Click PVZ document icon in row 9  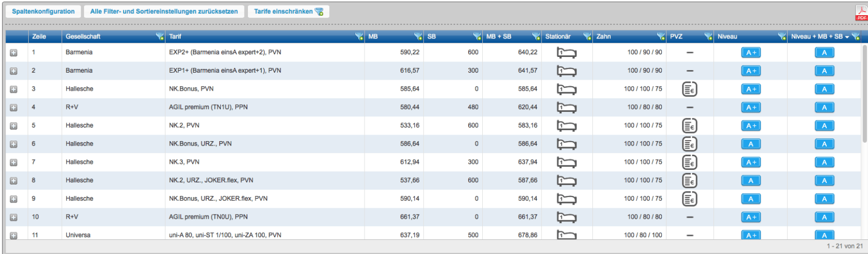point(690,199)
